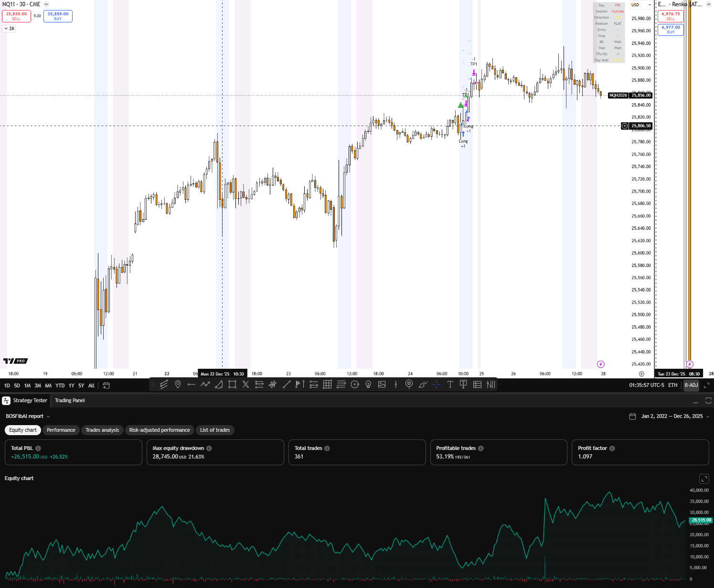714x588 pixels.
Task: Activate the blue crosshair cursor icon
Action: pos(436,385)
